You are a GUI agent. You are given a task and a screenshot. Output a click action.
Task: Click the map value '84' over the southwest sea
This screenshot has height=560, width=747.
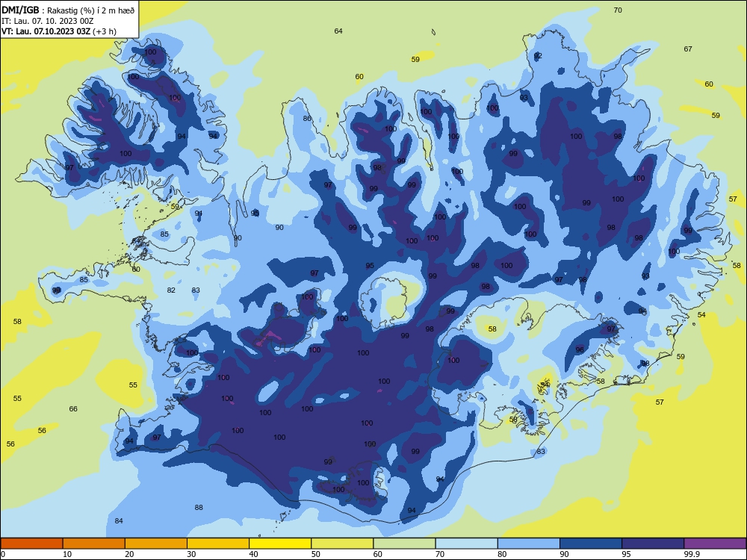tap(119, 521)
